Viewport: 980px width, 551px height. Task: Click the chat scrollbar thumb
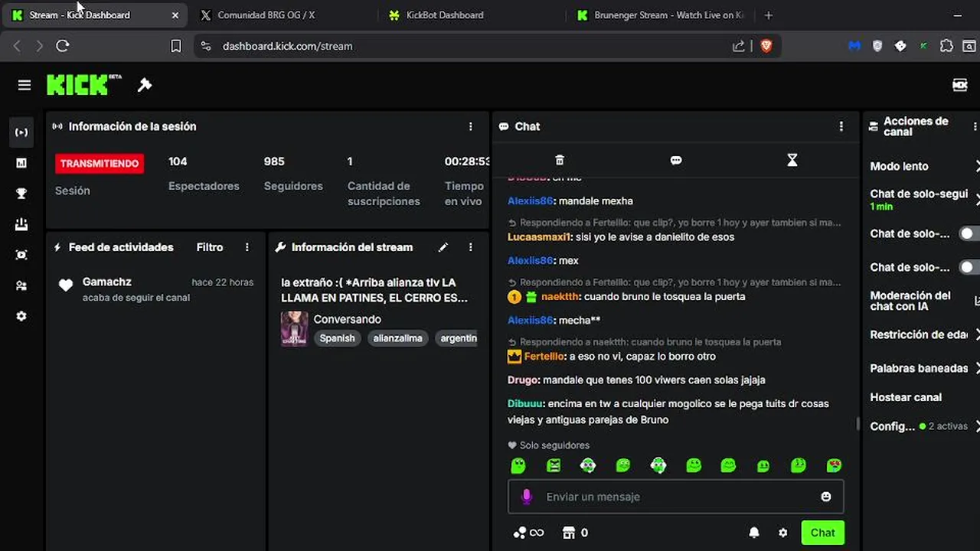[x=857, y=423]
